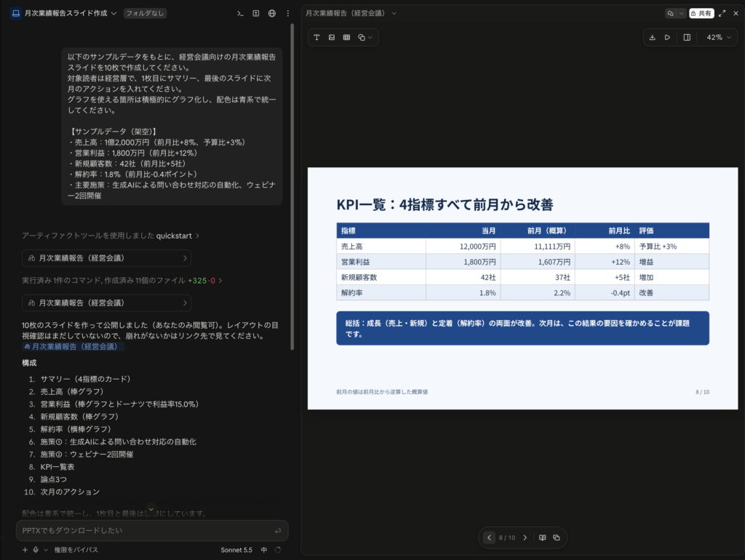Open the shapes tool menu

[365, 38]
